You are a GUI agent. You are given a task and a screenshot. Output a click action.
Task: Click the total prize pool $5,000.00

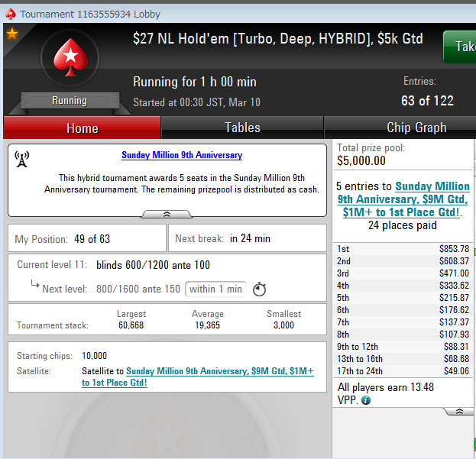pyautogui.click(x=361, y=161)
